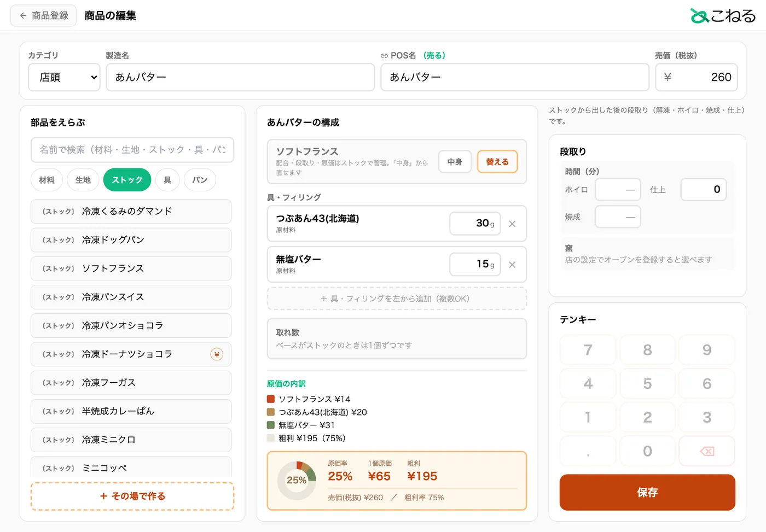This screenshot has width=766, height=532.
Task: Click the 仕上 time field showing 0
Action: point(704,190)
